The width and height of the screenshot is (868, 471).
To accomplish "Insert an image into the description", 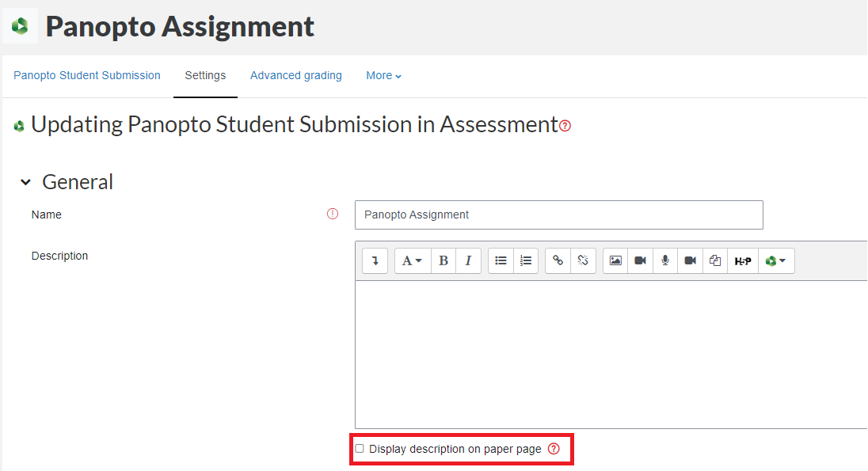I will click(x=615, y=260).
